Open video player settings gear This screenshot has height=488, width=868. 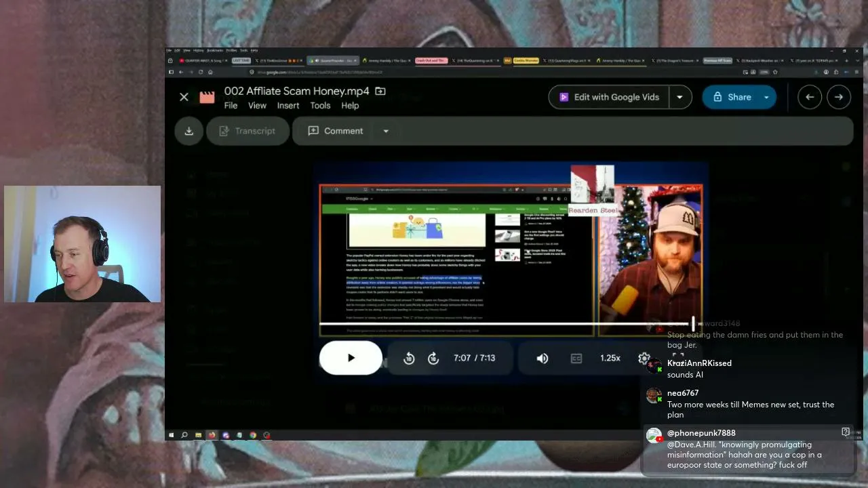click(x=644, y=359)
